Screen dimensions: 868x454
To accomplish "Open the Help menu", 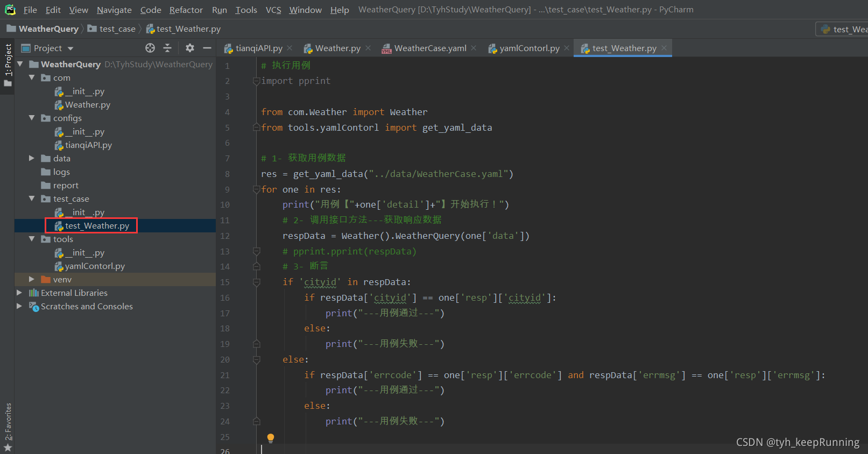I will point(340,10).
